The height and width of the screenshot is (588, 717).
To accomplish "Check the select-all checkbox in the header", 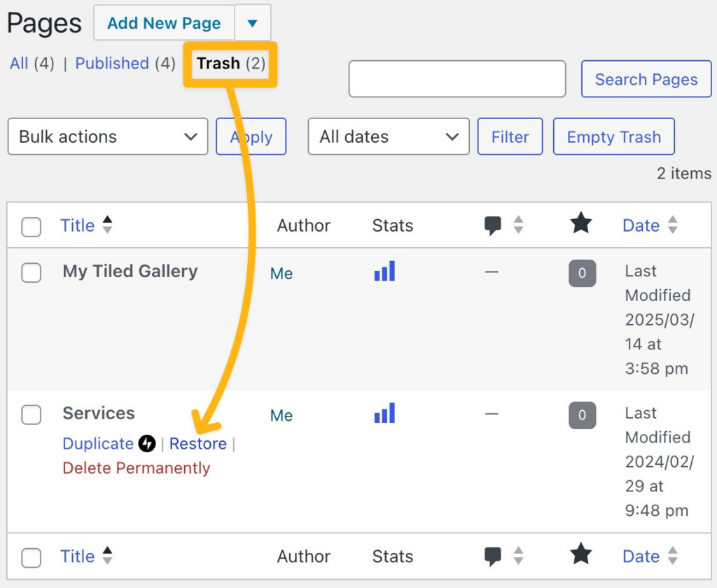I will [x=31, y=225].
